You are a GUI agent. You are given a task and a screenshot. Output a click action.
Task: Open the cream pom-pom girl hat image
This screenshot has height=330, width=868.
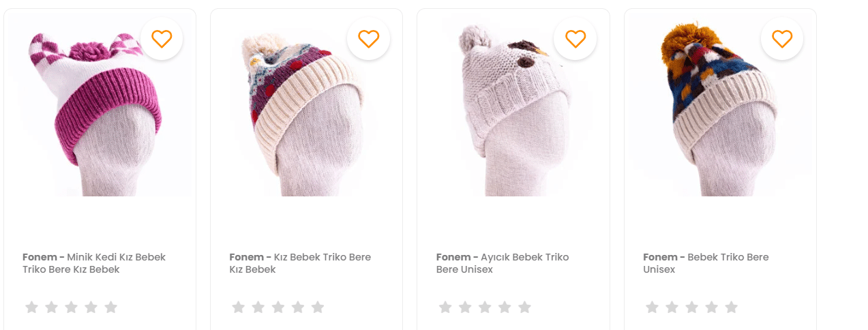306,105
